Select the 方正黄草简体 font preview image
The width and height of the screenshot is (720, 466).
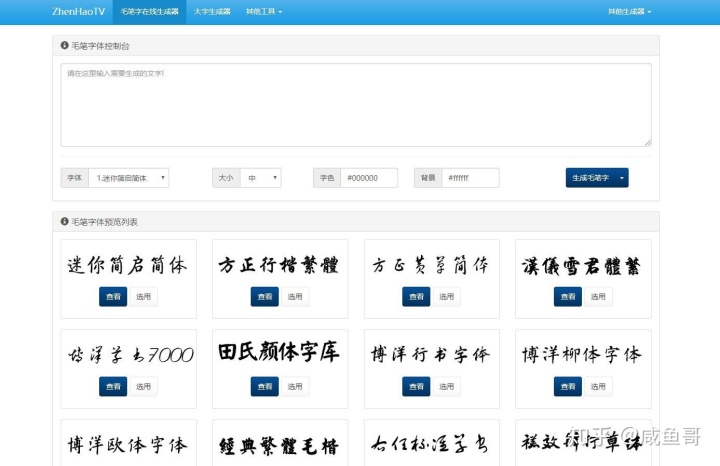tap(431, 265)
